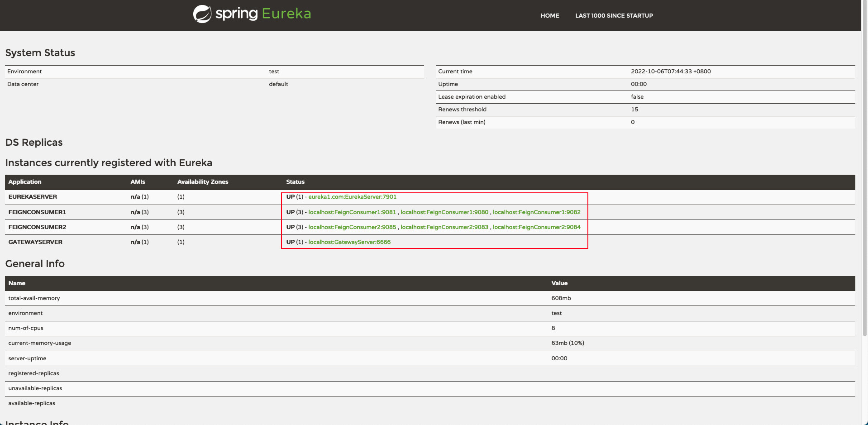868x425 pixels.
Task: Click the Value column header in General Info
Action: pyautogui.click(x=559, y=283)
